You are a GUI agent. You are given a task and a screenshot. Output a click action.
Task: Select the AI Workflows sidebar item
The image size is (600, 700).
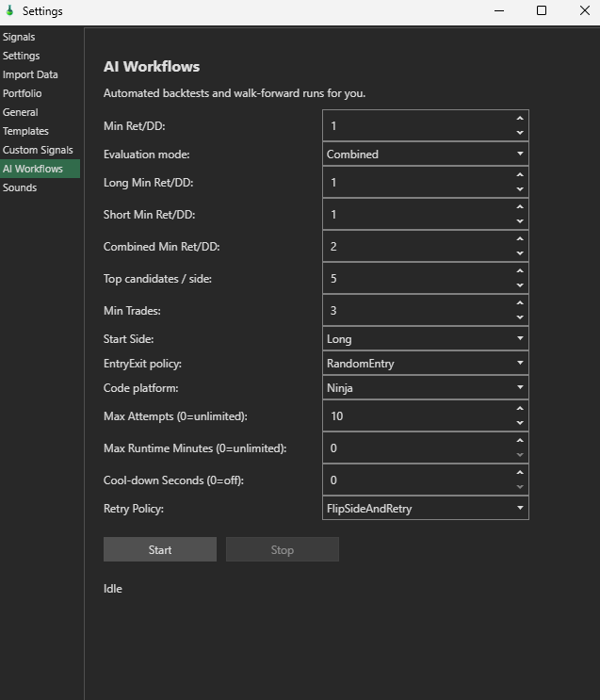coord(40,169)
